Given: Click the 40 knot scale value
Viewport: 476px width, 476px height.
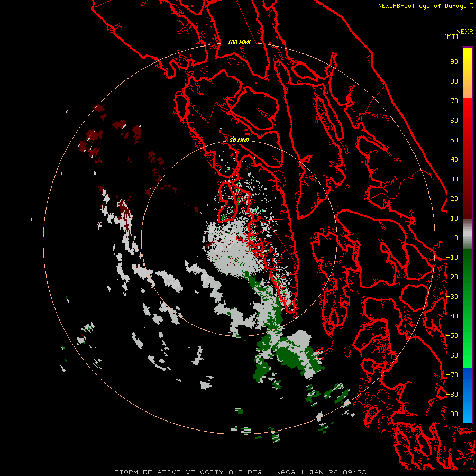Looking at the screenshot, I should 454,160.
